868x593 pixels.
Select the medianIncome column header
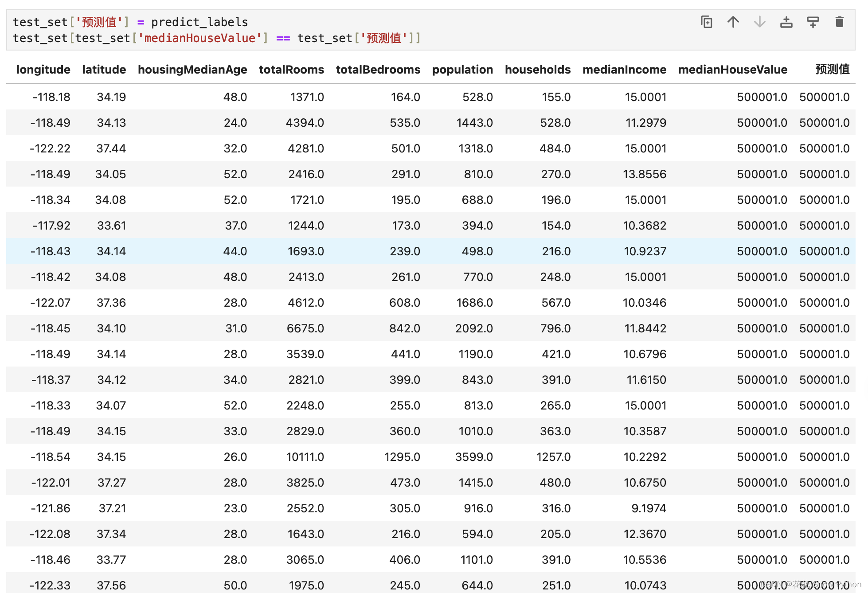[624, 70]
